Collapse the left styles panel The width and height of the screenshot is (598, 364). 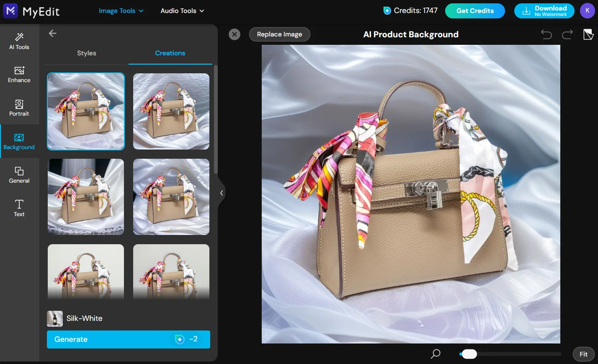pos(222,192)
